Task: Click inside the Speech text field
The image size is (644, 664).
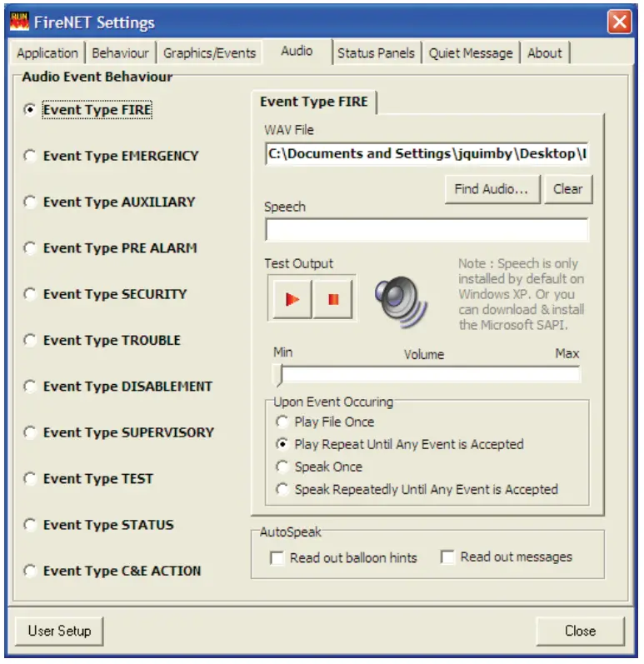Action: coord(427,229)
